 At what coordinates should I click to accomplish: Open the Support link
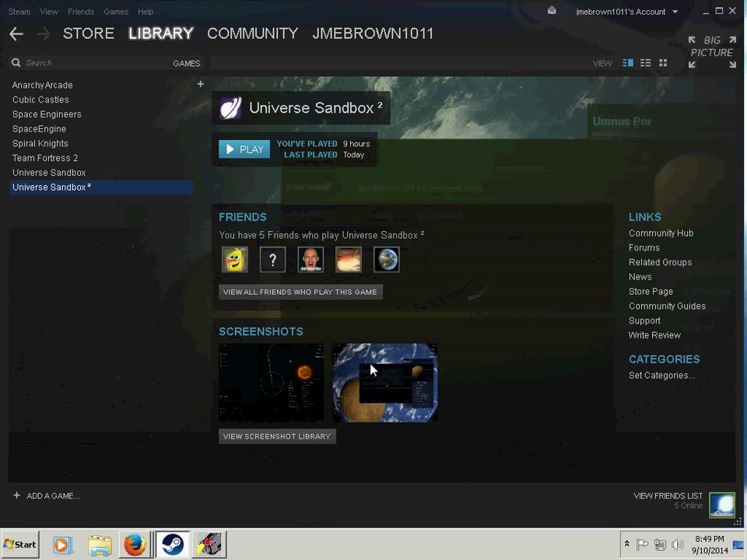644,320
